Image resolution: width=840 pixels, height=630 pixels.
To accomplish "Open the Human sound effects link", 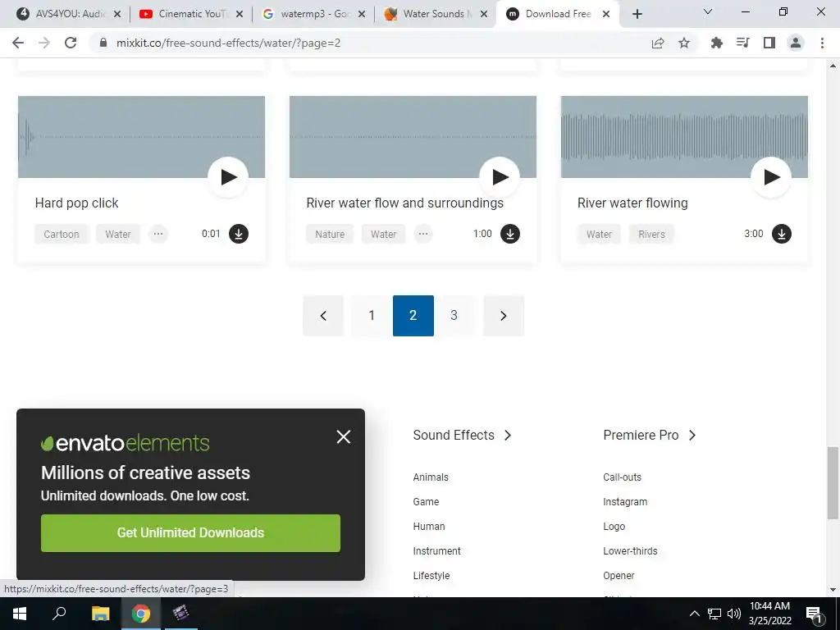I will click(x=429, y=527).
